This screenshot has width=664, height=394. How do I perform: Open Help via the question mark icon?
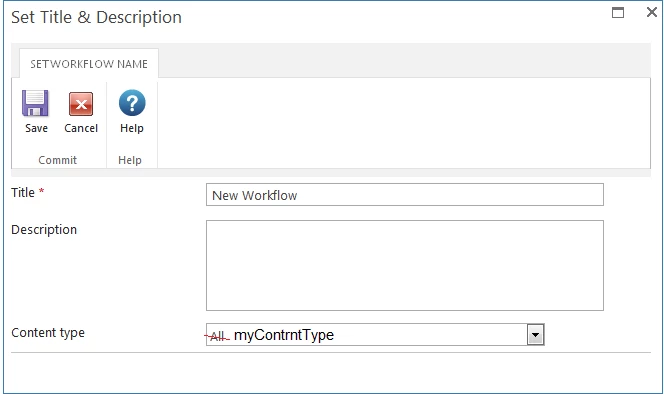coord(132,103)
